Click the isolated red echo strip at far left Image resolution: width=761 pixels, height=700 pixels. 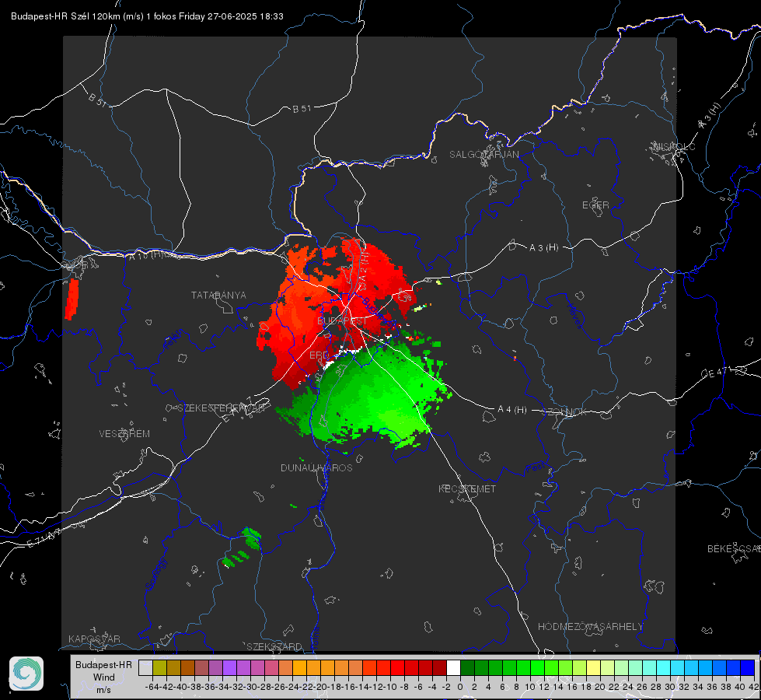(x=72, y=299)
